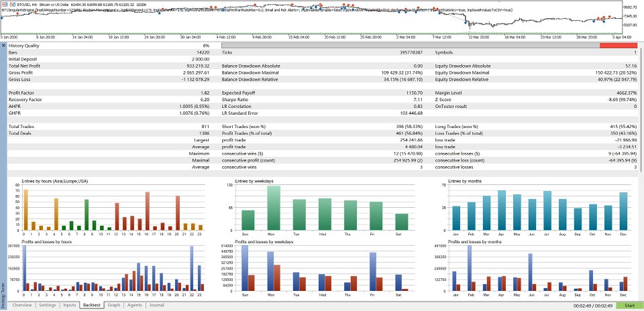Close the Strategy Tester panel
The width and height of the screenshot is (644, 311).
click(x=3, y=46)
